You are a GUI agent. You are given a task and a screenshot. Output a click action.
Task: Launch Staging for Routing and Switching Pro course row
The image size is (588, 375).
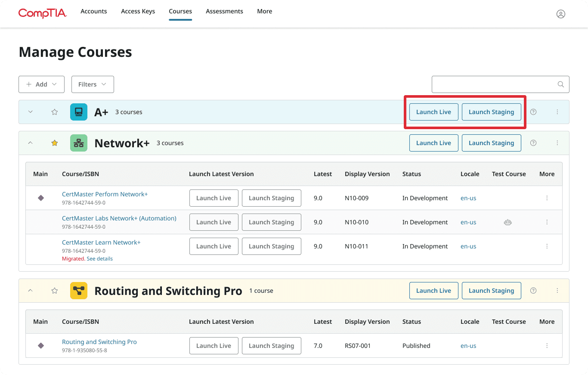click(x=272, y=346)
